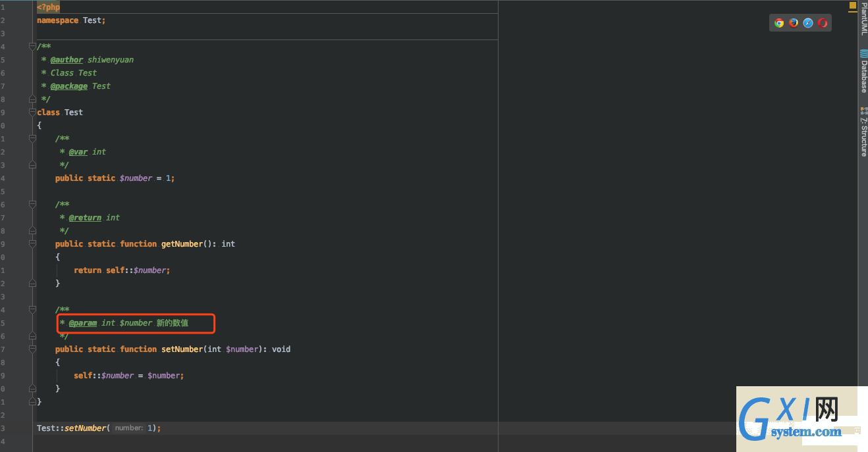Click the <?php opening tag
This screenshot has width=868, height=452.
48,7
